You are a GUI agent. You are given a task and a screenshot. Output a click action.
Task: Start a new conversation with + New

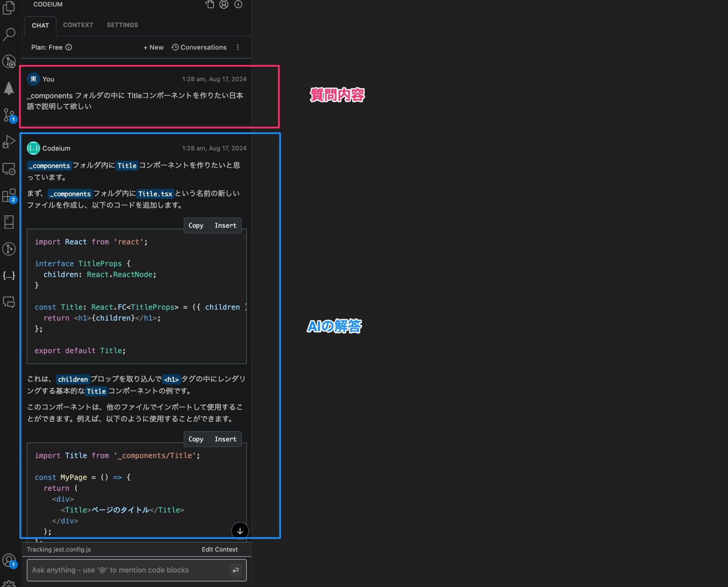(153, 47)
